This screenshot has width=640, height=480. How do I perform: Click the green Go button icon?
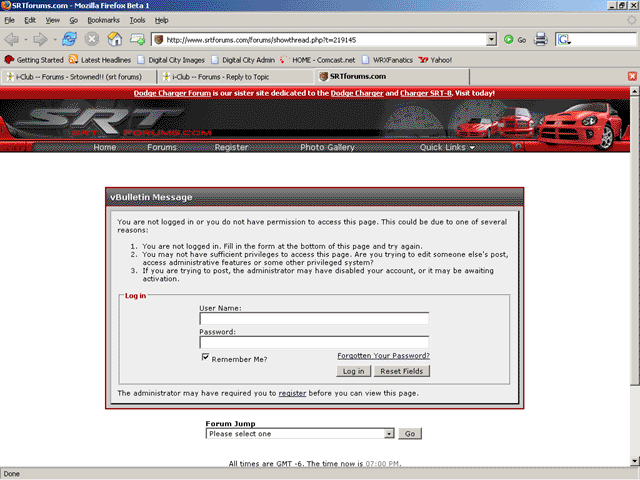509,39
